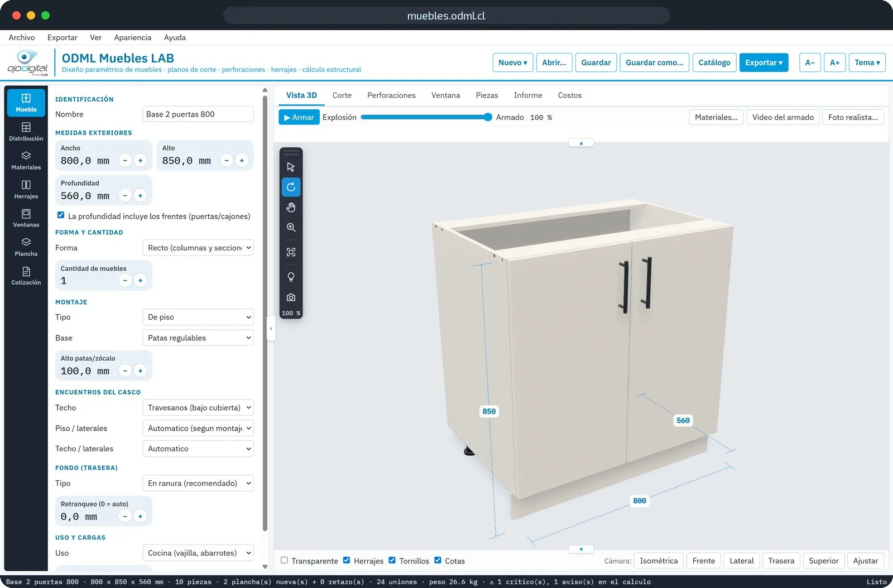This screenshot has width=893, height=588.
Task: Click the Armar play button
Action: click(x=299, y=117)
